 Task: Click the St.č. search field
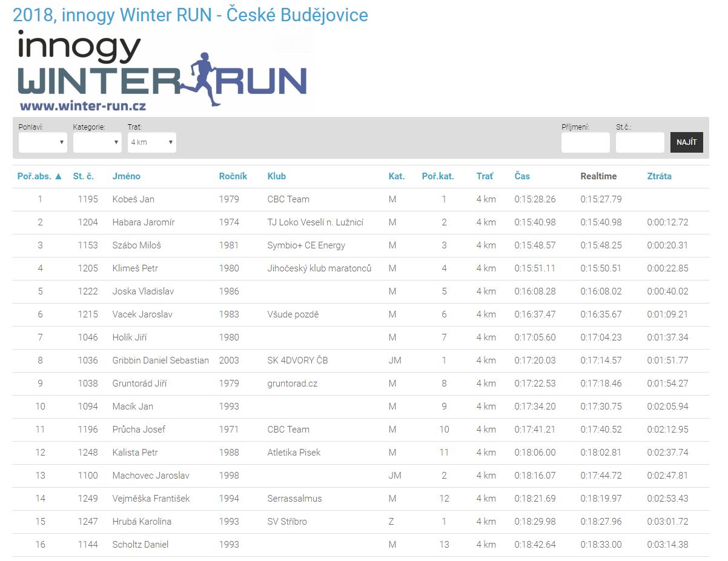click(x=640, y=142)
